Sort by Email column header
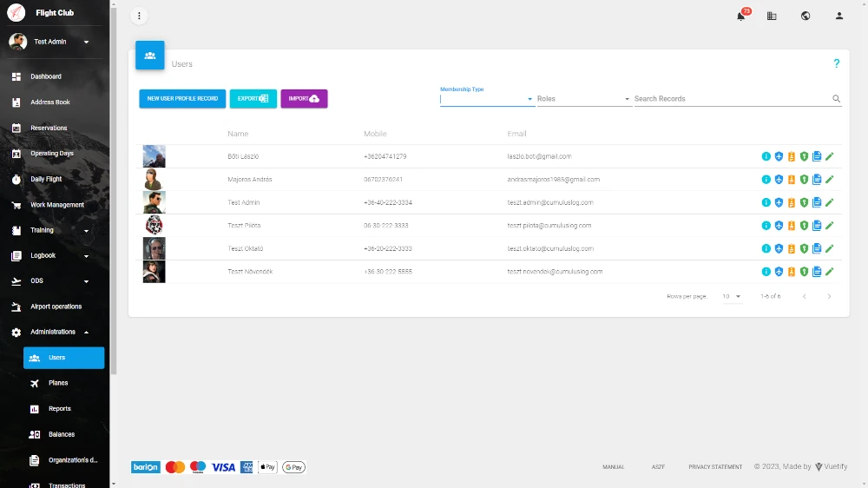Viewport: 868px width, 488px height. point(516,134)
